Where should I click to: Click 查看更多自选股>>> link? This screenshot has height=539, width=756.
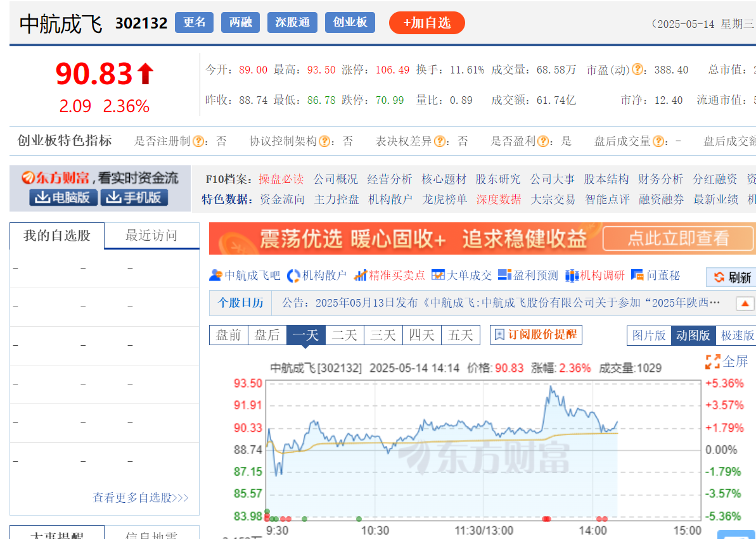click(140, 498)
